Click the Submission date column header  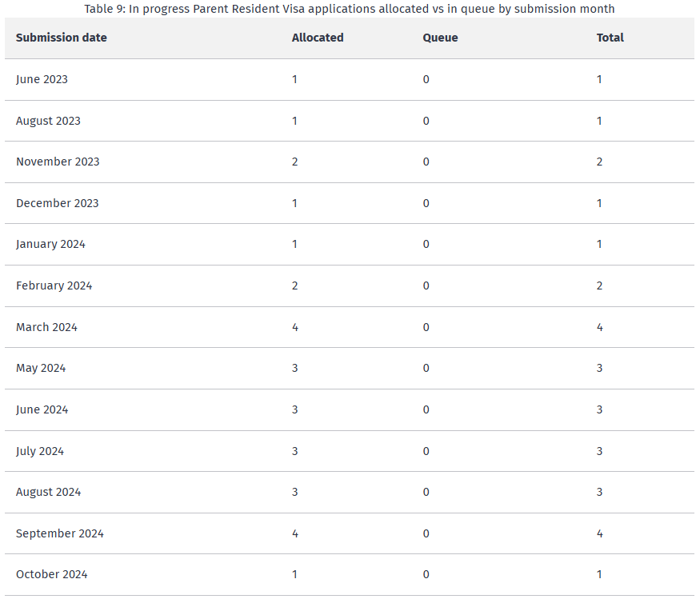coord(62,38)
